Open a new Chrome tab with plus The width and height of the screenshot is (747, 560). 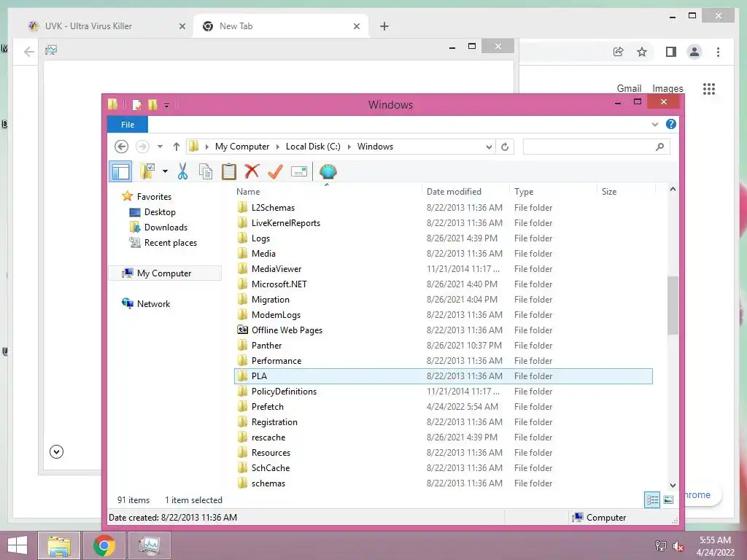point(384,26)
